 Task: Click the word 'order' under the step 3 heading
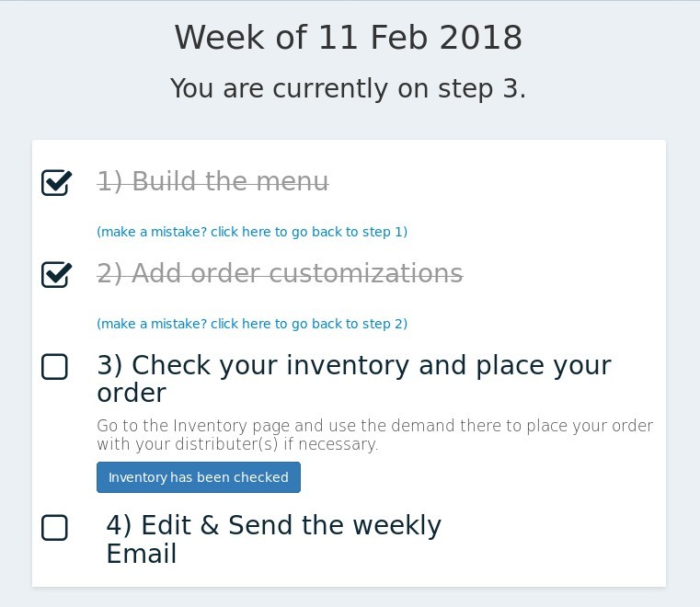[x=132, y=394]
